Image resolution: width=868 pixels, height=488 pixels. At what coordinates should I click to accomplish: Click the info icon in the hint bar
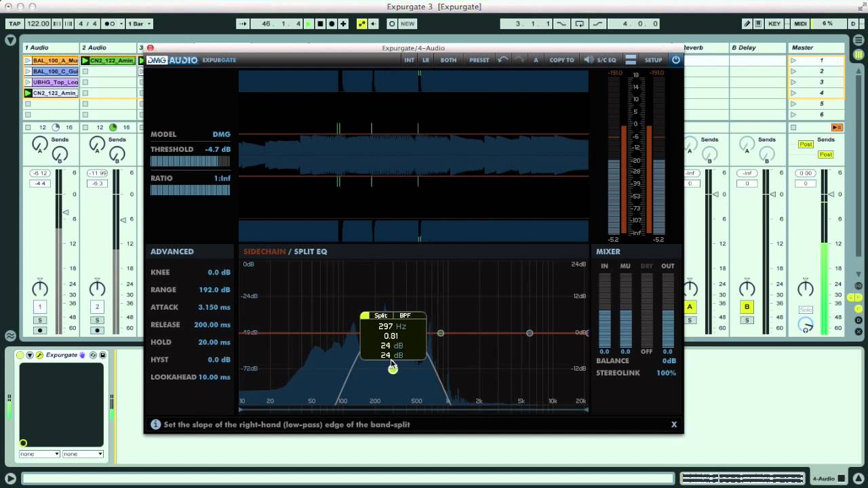click(x=155, y=424)
